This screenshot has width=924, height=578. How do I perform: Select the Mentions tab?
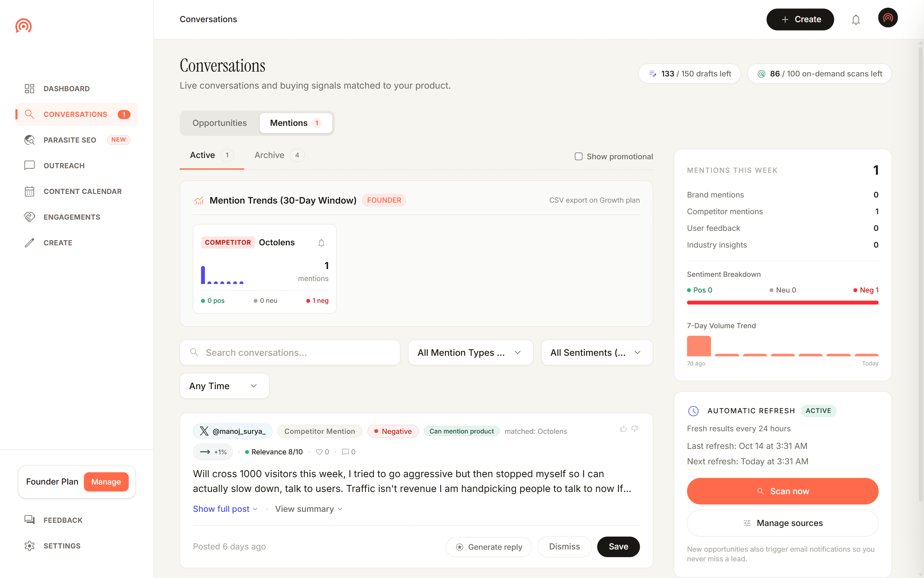[295, 123]
